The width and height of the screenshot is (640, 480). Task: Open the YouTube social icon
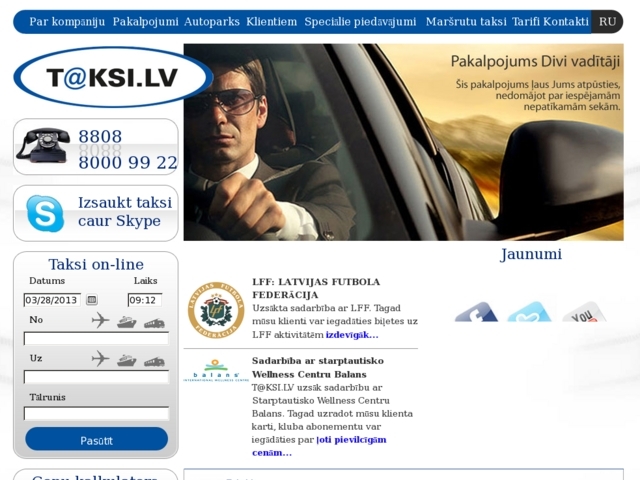tap(584, 312)
